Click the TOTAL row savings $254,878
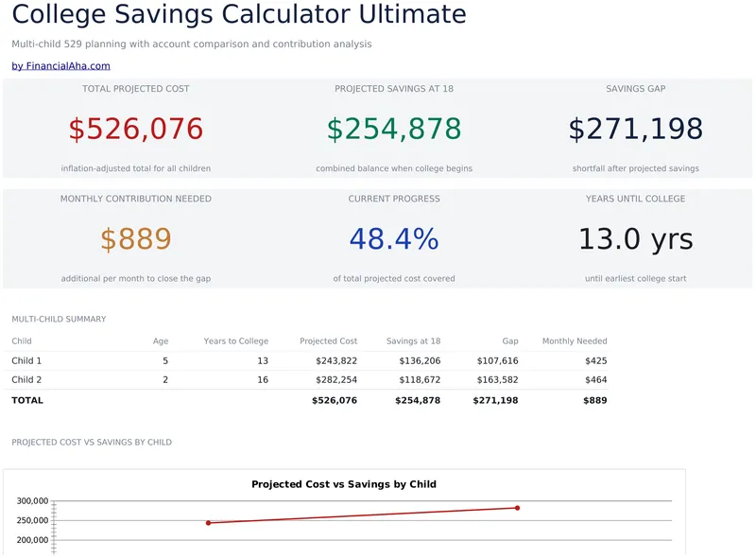The image size is (756, 558). [418, 400]
